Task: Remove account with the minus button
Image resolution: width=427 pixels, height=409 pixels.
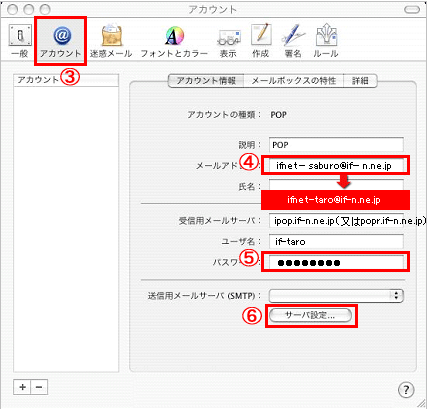Action: [x=39, y=387]
